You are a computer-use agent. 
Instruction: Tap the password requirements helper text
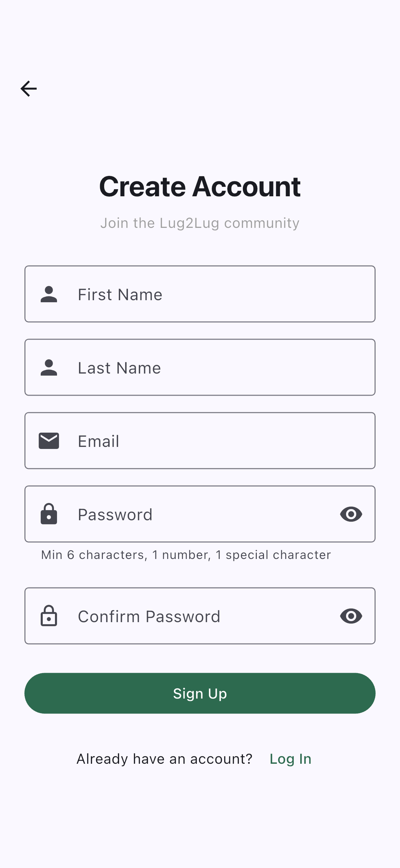(x=186, y=555)
